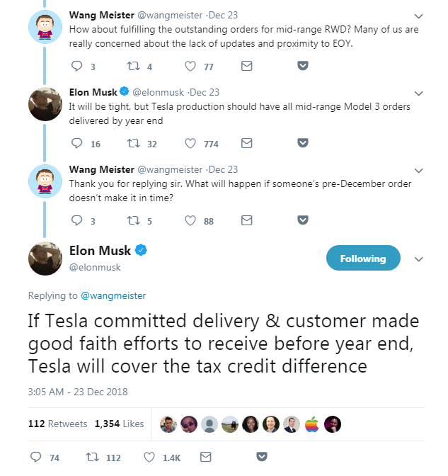Retweet the main tax credit tweet
This screenshot has width=448, height=476.
[91, 458]
